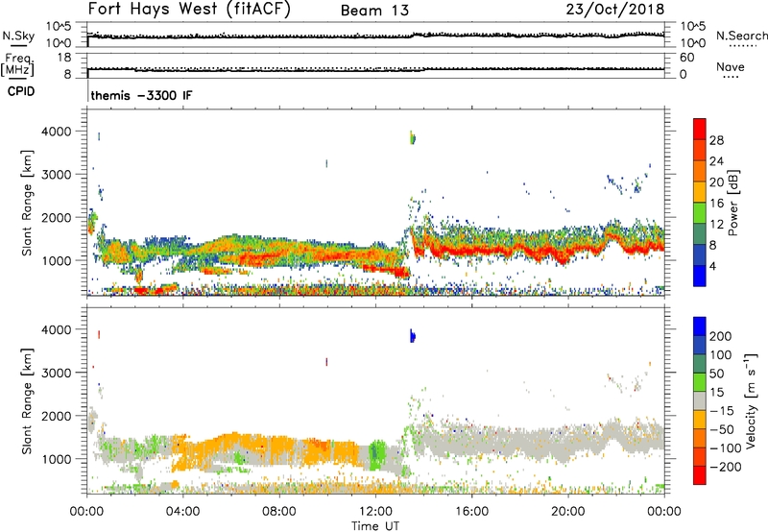Image resolution: width=768 pixels, height=532 pixels.
Task: Click the 'CPID' label
Action: point(21,91)
